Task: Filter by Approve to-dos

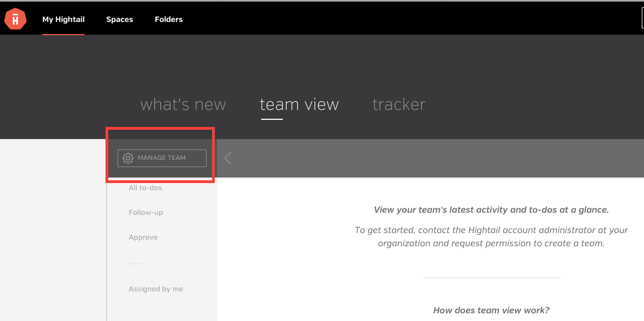Action: 143,237
